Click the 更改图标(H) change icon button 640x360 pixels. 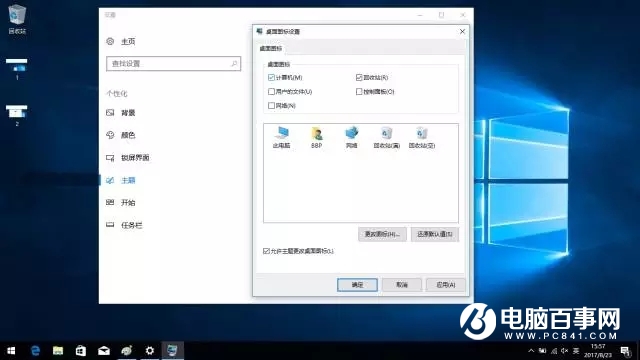pos(382,234)
